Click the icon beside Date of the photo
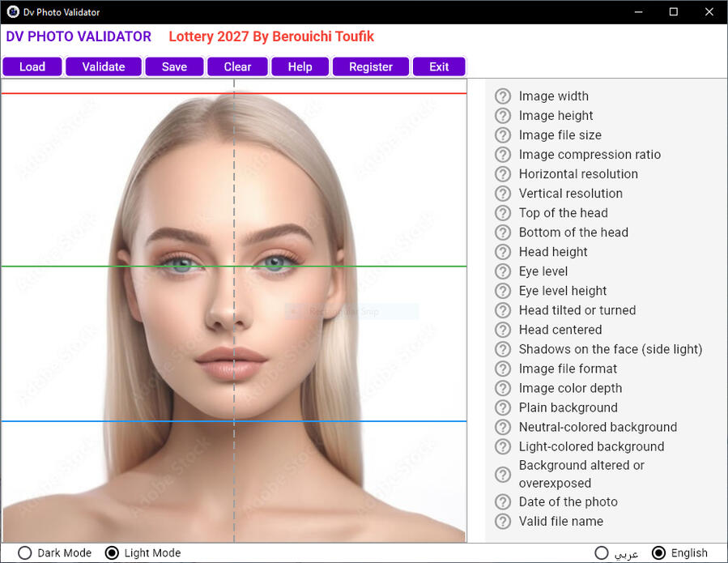The width and height of the screenshot is (728, 563). point(503,502)
